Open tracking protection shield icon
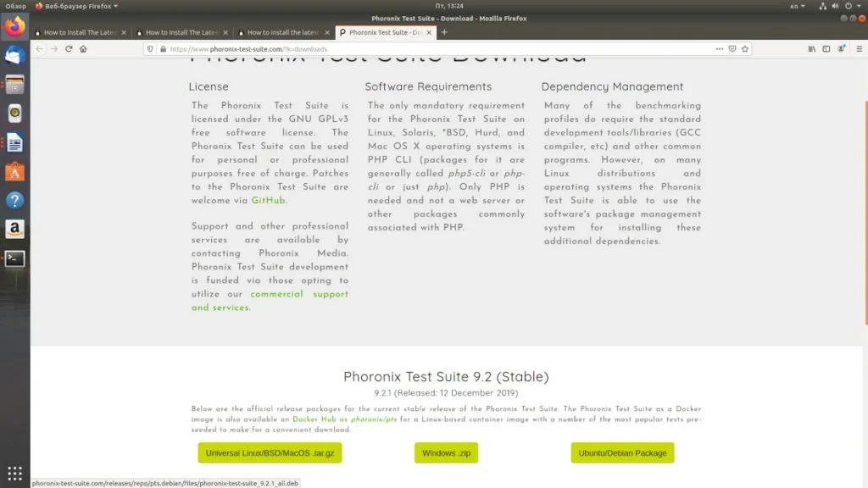The height and width of the screenshot is (488, 868). click(150, 48)
